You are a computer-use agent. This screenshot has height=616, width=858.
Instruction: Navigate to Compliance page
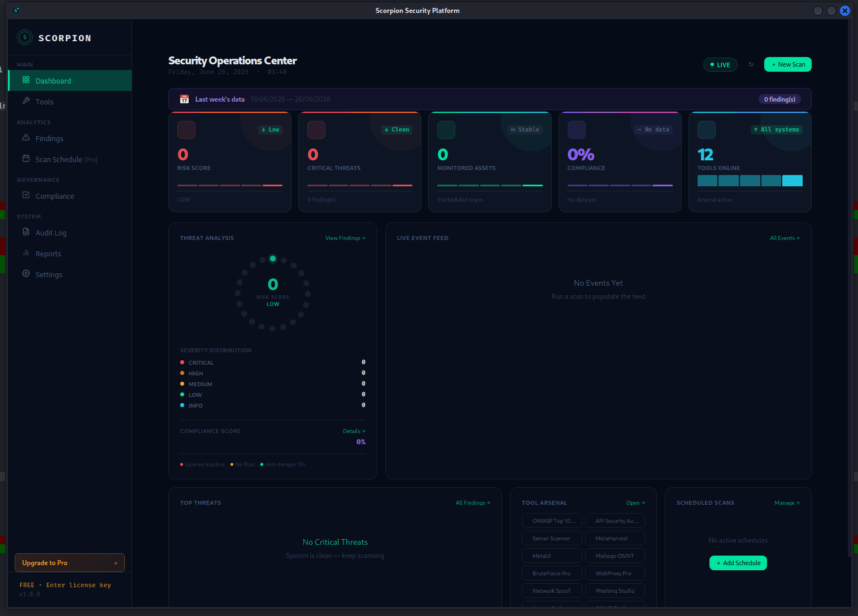point(70,196)
